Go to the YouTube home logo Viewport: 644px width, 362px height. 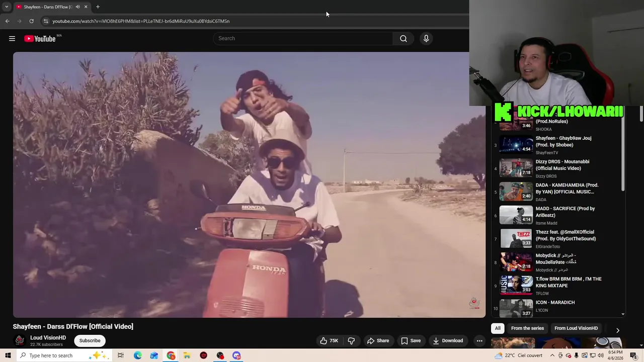[40, 39]
